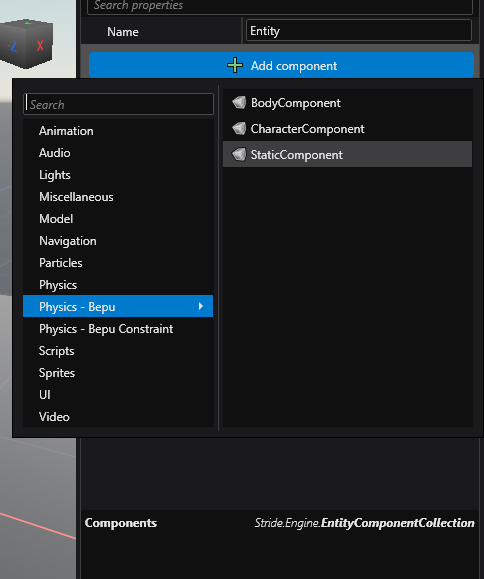Open the Audio category
This screenshot has width=484, height=579.
[x=118, y=153]
